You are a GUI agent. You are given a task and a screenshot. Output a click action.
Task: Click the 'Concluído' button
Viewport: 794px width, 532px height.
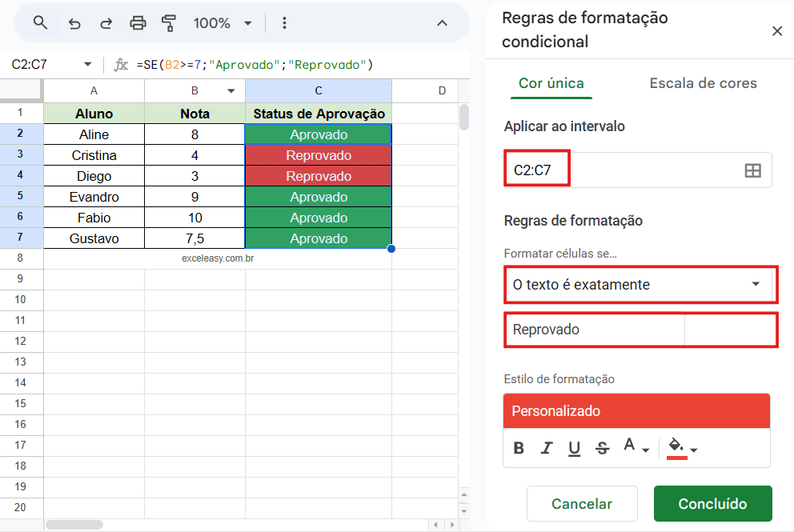coord(712,503)
